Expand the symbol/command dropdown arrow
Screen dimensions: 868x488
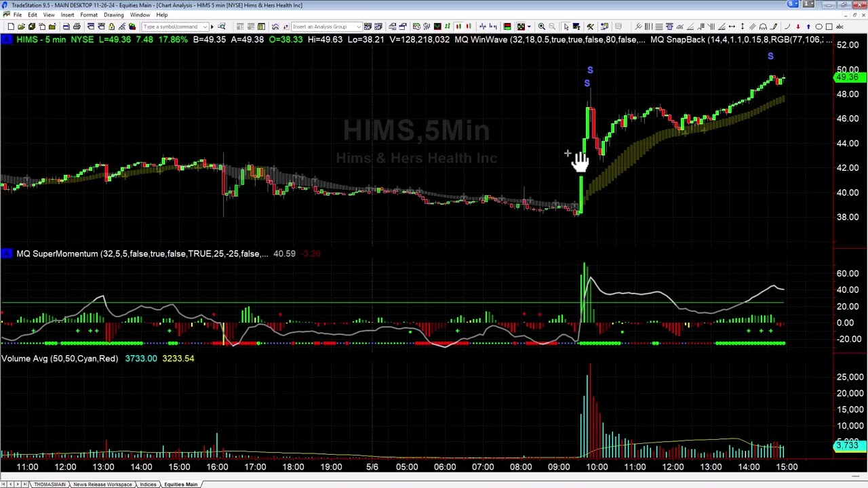pyautogui.click(x=205, y=26)
